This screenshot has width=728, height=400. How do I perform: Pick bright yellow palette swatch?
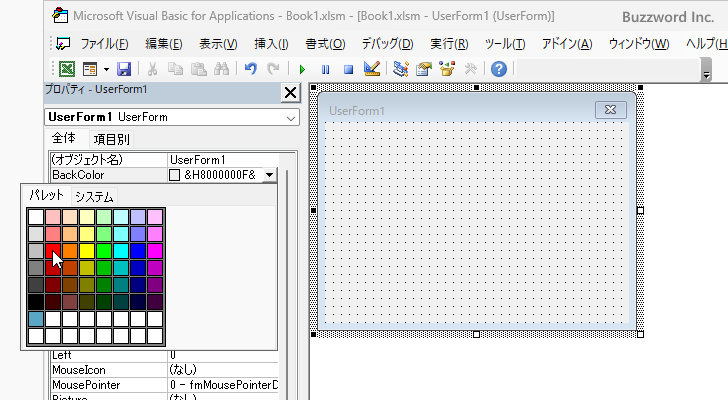click(x=87, y=251)
